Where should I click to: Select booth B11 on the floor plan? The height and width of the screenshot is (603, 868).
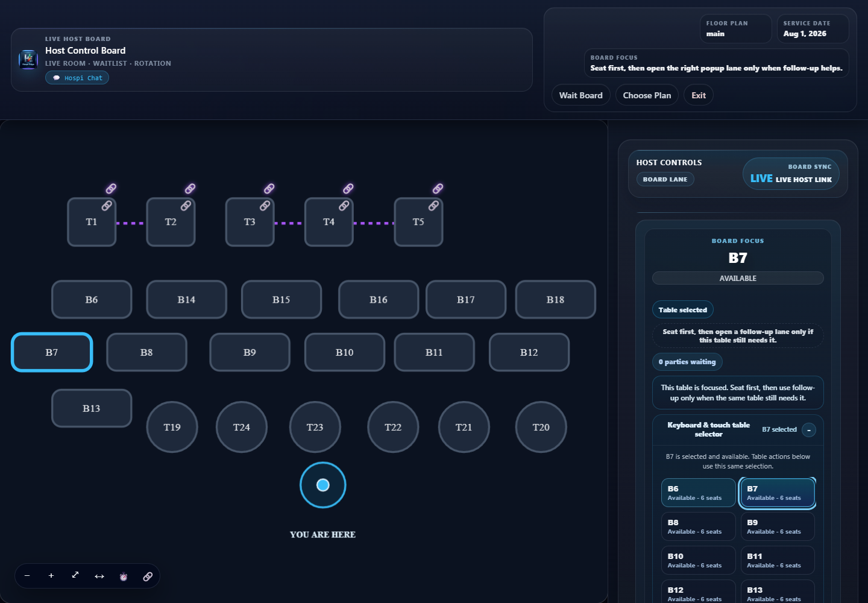click(x=435, y=352)
